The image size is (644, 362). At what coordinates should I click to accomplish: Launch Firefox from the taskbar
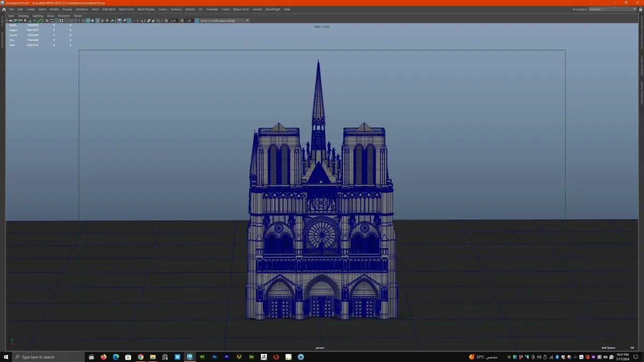[104, 357]
